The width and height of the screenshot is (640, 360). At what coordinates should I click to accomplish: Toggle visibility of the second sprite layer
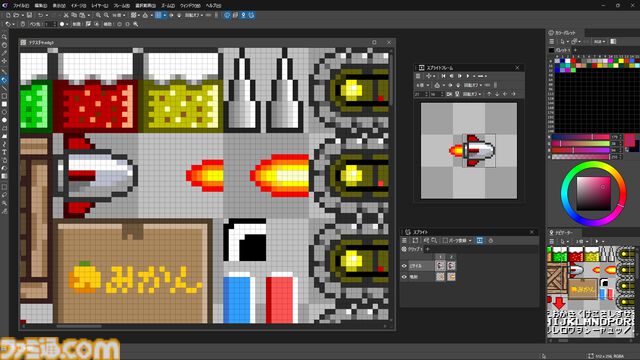(404, 276)
